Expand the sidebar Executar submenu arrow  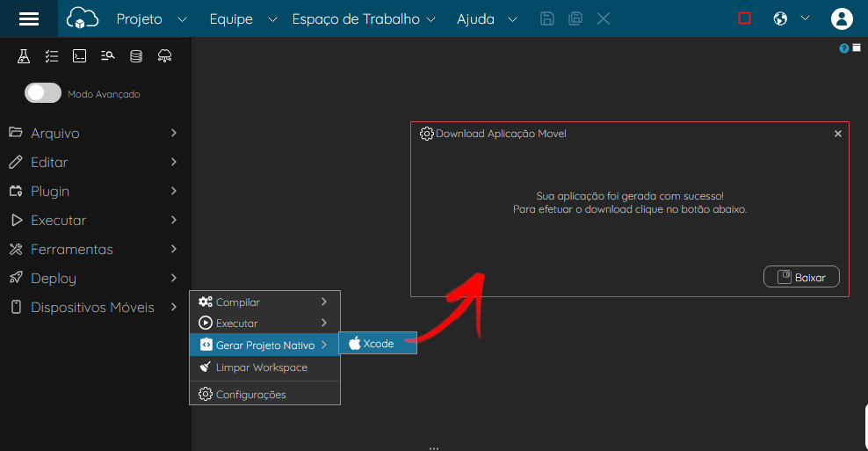[174, 220]
